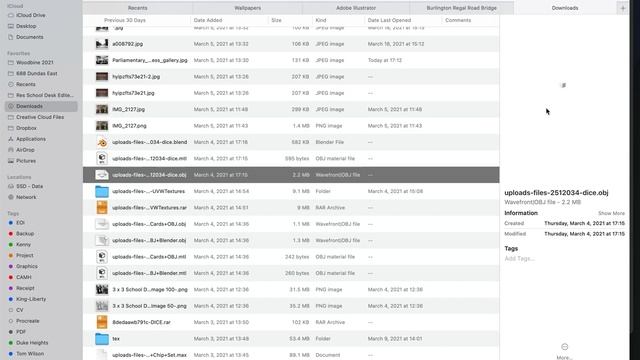
Task: Select the a008792.jpg file
Action: pos(291,44)
